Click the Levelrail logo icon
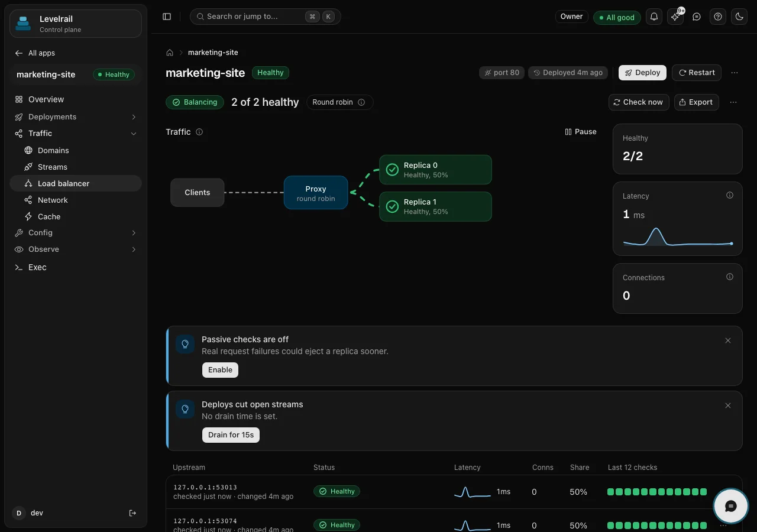The width and height of the screenshot is (757, 532). [23, 24]
